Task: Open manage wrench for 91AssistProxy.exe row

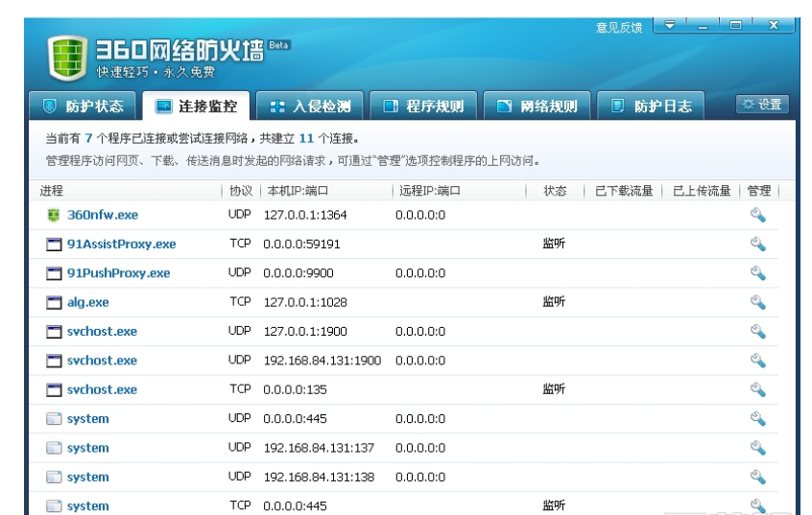Action: [757, 244]
